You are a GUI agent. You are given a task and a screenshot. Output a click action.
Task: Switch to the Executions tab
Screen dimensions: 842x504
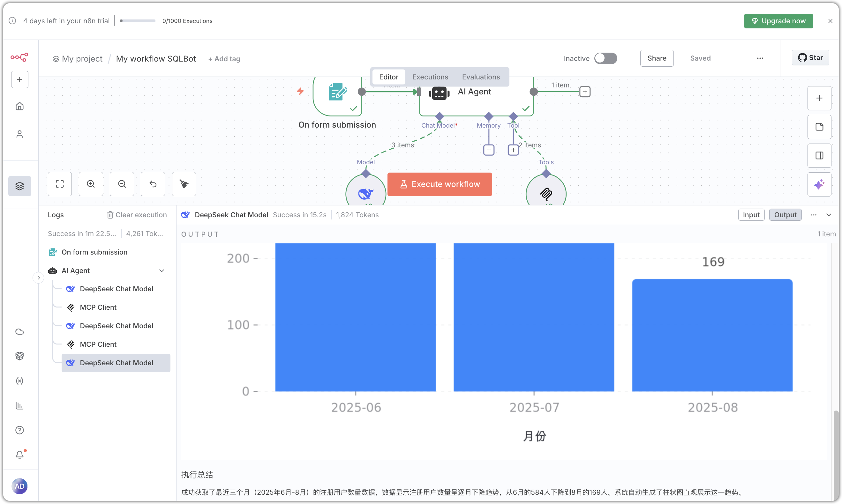pos(430,77)
